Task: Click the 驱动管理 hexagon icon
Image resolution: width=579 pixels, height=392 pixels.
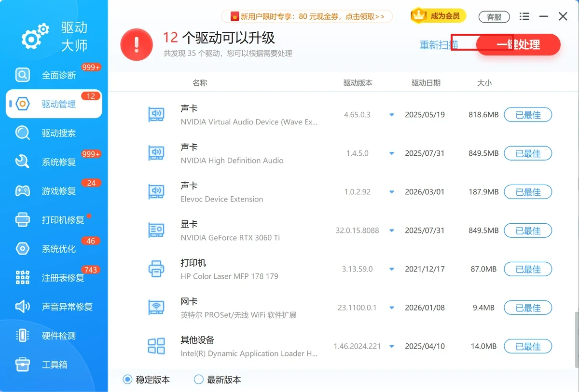Action: tap(22, 104)
